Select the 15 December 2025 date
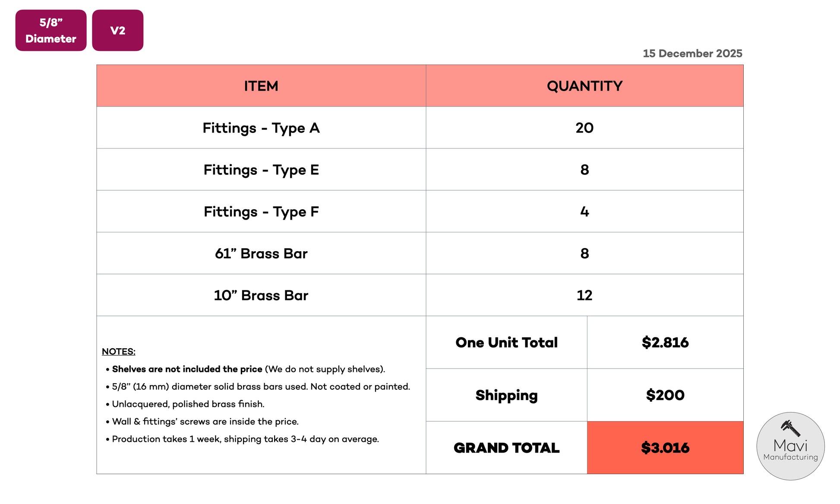The image size is (840, 504). pyautogui.click(x=692, y=54)
